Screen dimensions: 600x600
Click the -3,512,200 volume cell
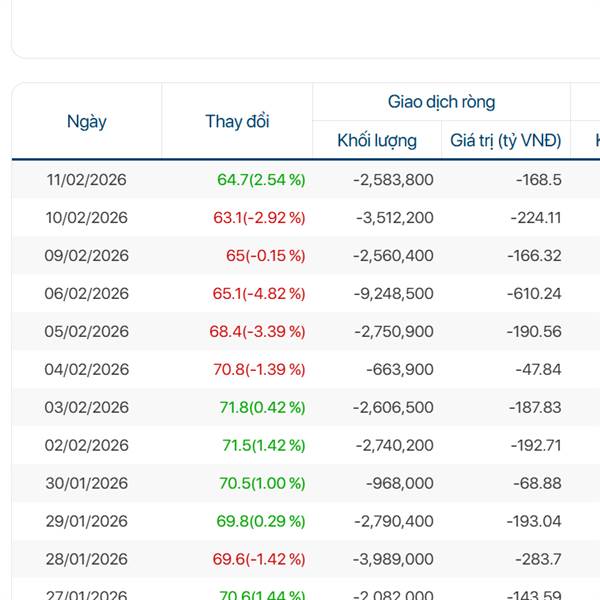pos(393,218)
